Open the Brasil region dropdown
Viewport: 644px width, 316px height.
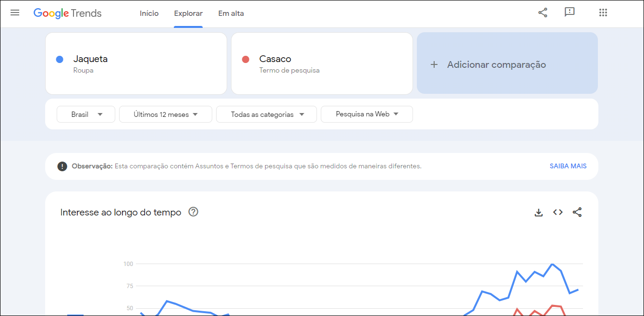[86, 114]
